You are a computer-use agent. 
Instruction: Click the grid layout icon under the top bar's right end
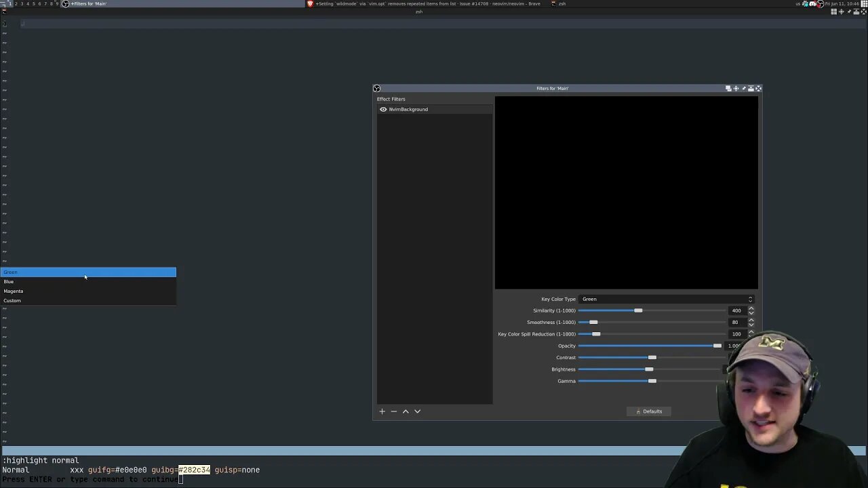(x=834, y=12)
